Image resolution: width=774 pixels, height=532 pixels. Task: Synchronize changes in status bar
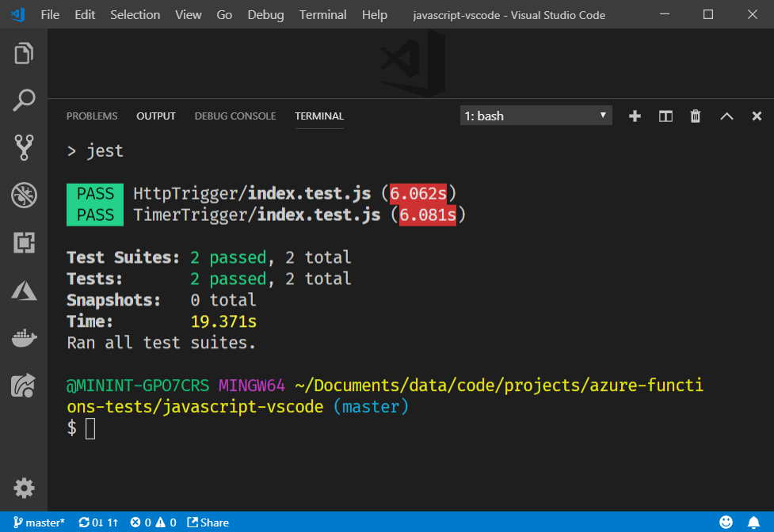click(x=98, y=522)
